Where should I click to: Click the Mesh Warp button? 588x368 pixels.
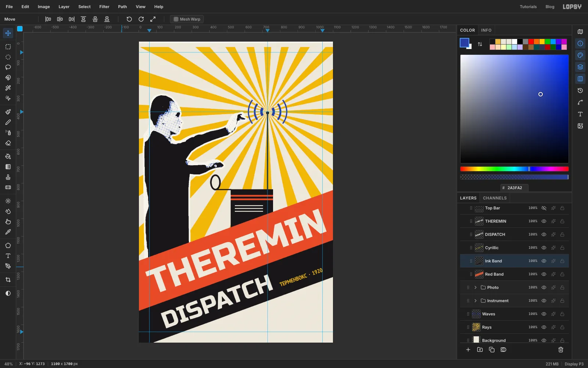(187, 19)
